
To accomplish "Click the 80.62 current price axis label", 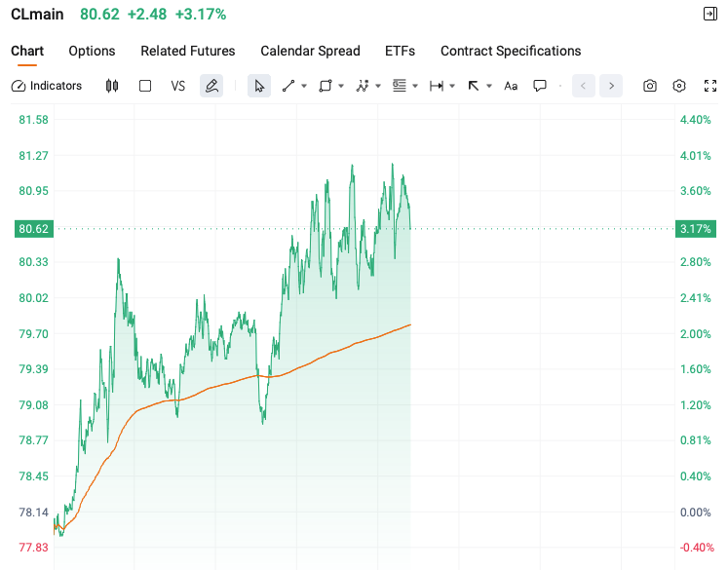I will pos(34,229).
